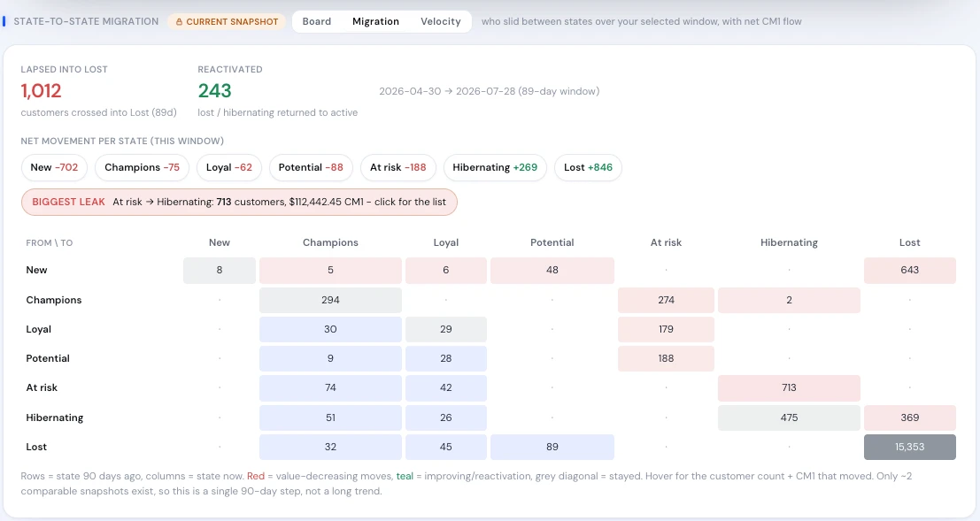The image size is (980, 521).
Task: Select the Loyal -62 chip
Action: pos(228,167)
